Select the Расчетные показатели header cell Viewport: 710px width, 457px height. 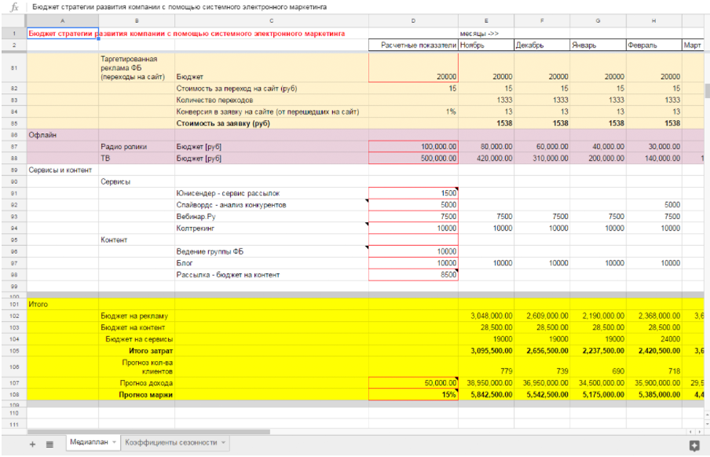coord(413,45)
